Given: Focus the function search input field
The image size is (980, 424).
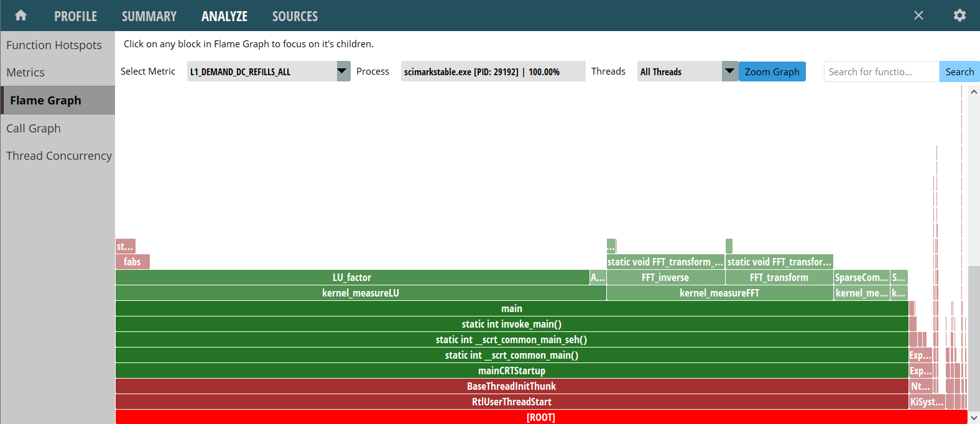Looking at the screenshot, I should coord(881,71).
